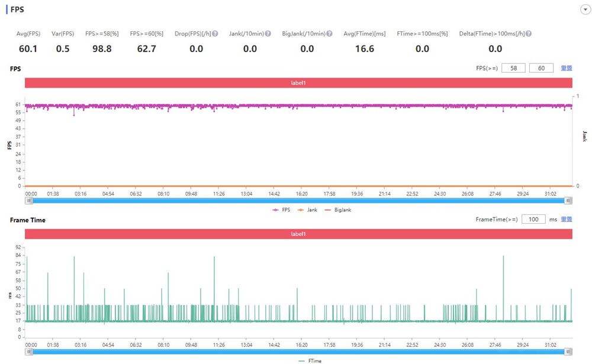592x364 pixels.
Task: Click the FPS>=60[%] value 62.7
Action: (x=146, y=49)
